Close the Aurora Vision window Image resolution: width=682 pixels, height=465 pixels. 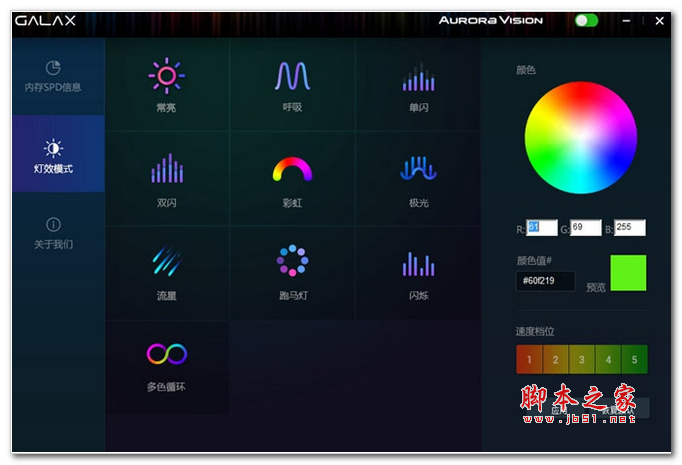(659, 20)
